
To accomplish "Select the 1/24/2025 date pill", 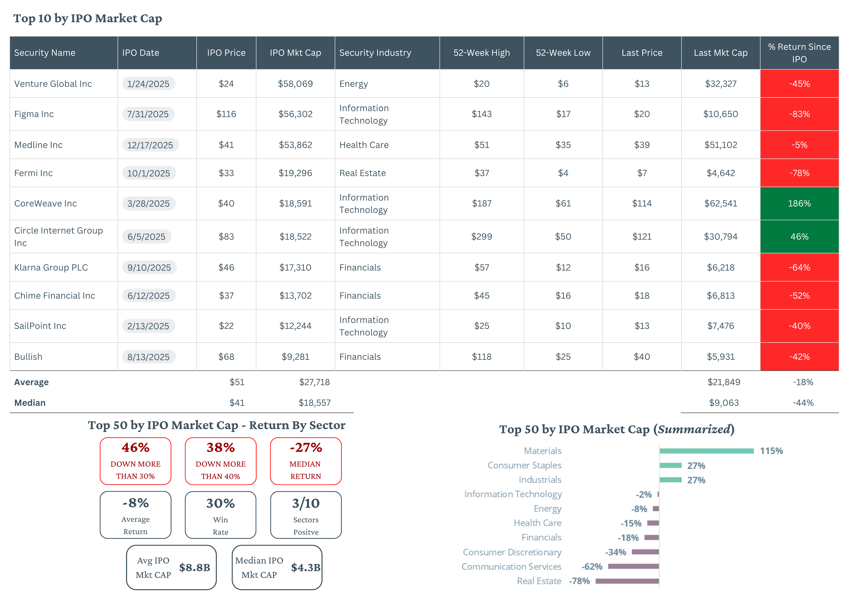I will 148,84.
